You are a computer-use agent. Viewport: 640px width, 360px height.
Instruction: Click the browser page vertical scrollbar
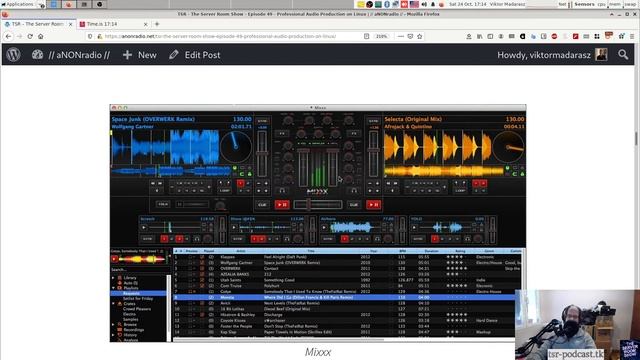(636, 138)
